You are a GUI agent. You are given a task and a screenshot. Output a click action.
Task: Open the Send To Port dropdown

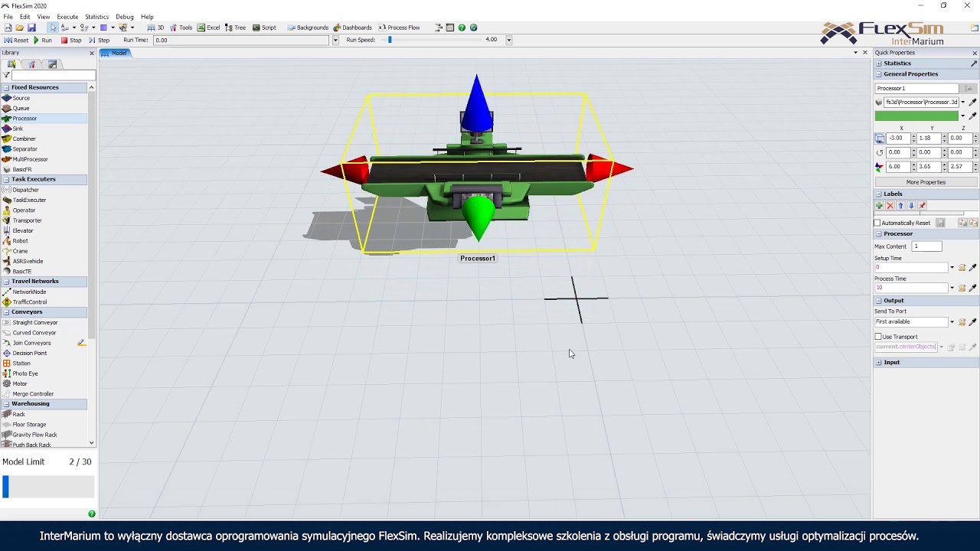[952, 322]
